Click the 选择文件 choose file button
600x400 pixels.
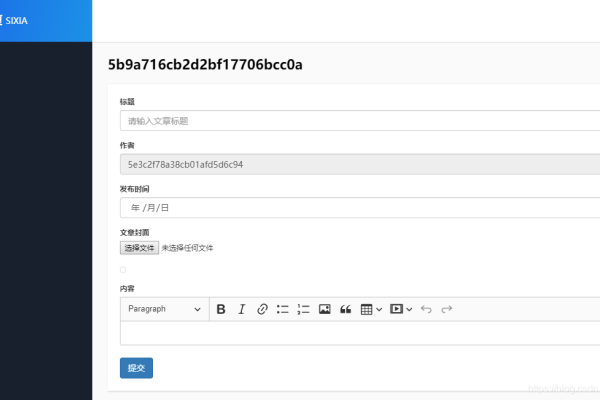tap(139, 248)
